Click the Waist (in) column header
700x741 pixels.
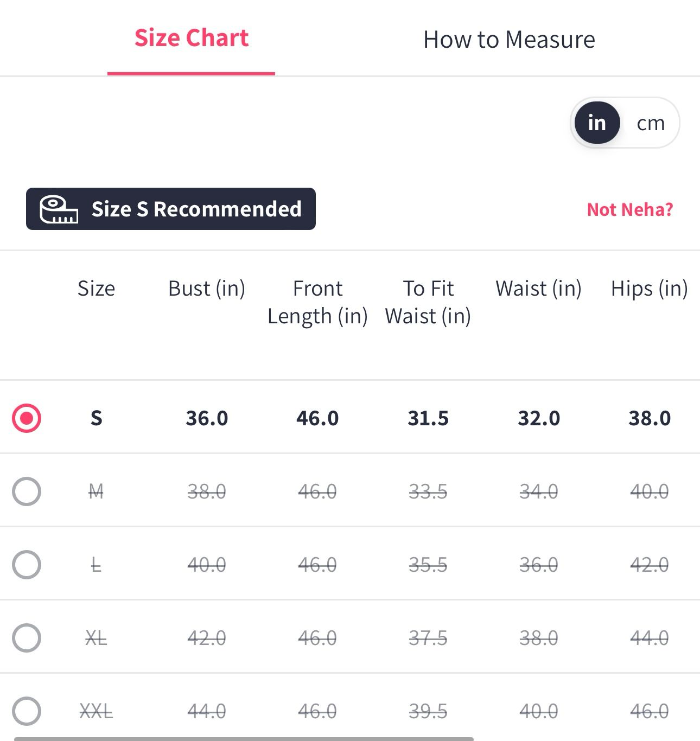538,289
